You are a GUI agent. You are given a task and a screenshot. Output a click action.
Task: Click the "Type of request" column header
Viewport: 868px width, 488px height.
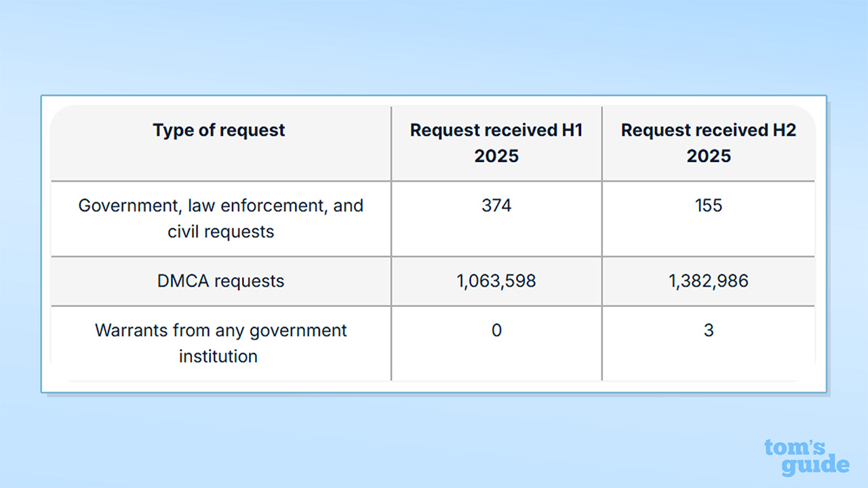point(219,130)
